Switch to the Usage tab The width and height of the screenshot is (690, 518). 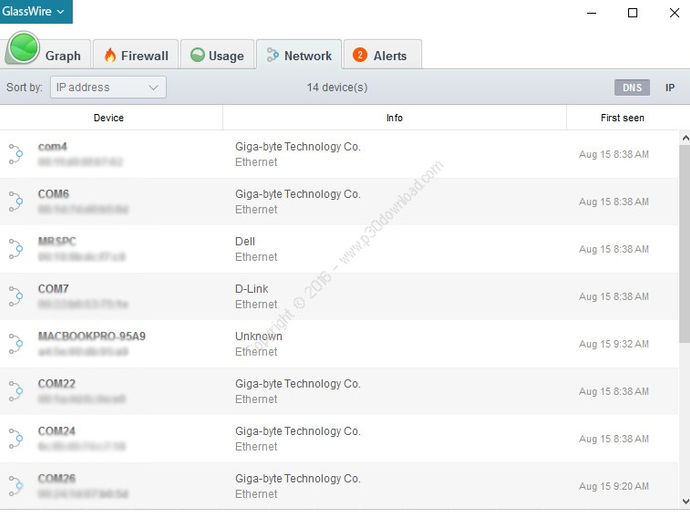217,56
